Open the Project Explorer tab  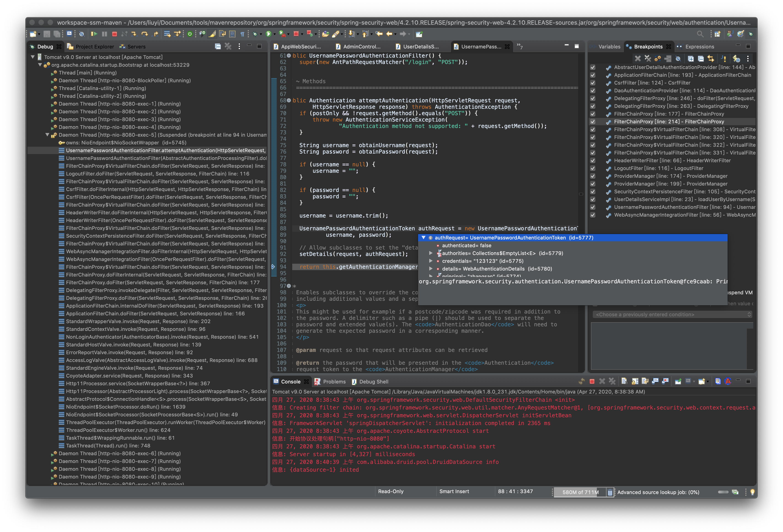click(x=94, y=46)
